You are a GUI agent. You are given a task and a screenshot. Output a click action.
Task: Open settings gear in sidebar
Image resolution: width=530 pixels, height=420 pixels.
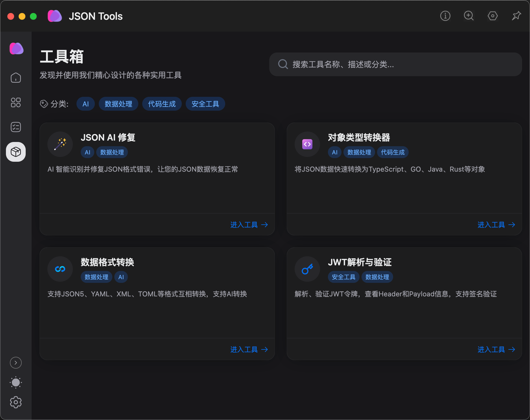pyautogui.click(x=16, y=402)
